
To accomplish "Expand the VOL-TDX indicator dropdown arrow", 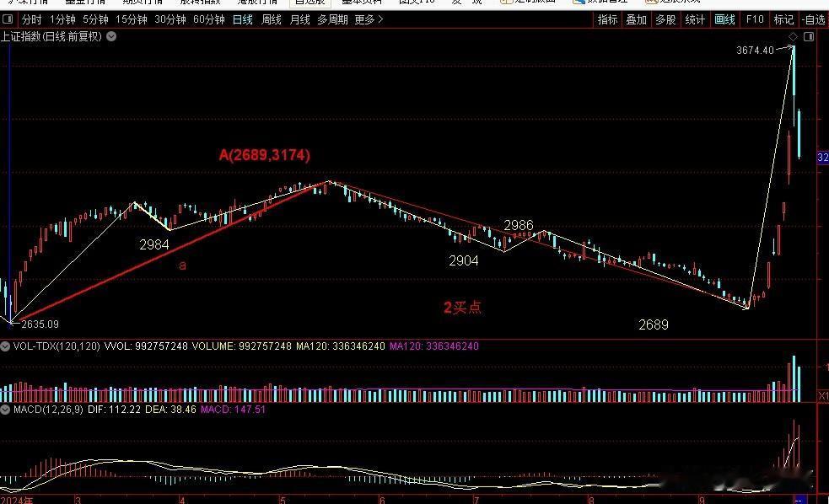I will (x=5, y=346).
